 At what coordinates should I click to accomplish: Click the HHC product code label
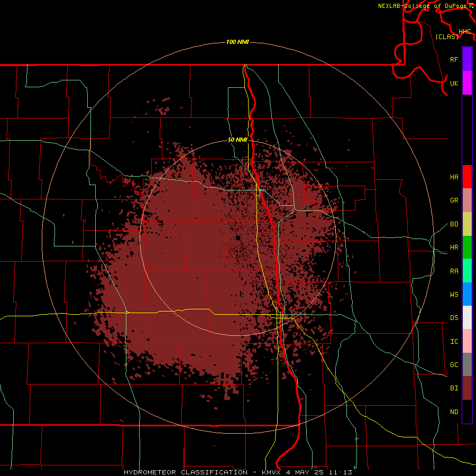pyautogui.click(x=464, y=32)
